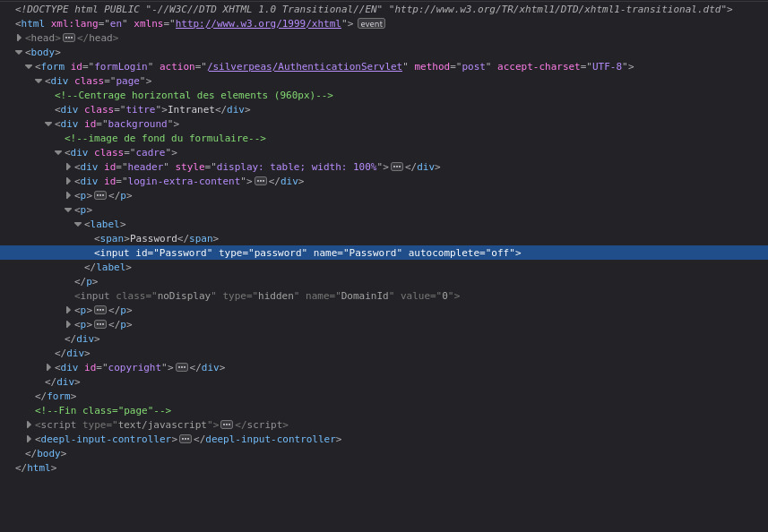Expand the script text/javascript node
The image size is (768, 532).
tap(29, 425)
